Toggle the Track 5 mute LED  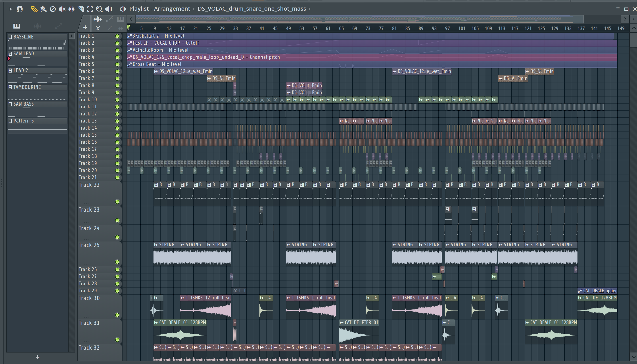tap(117, 65)
